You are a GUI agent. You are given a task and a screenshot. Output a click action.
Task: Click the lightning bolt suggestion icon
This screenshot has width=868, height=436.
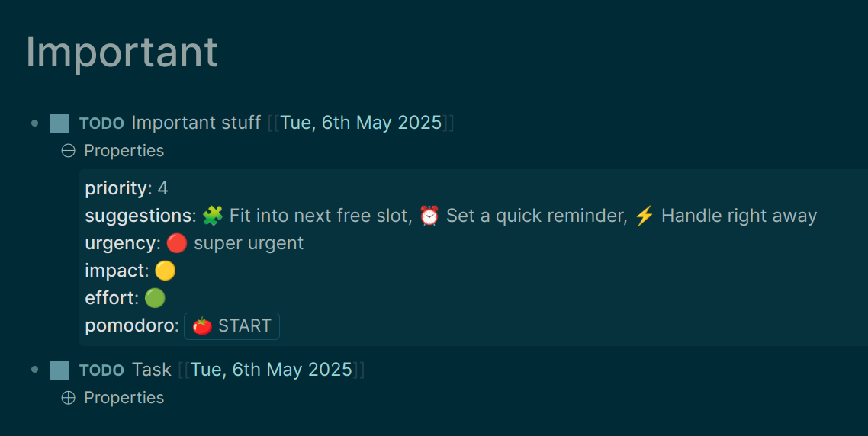tap(645, 215)
